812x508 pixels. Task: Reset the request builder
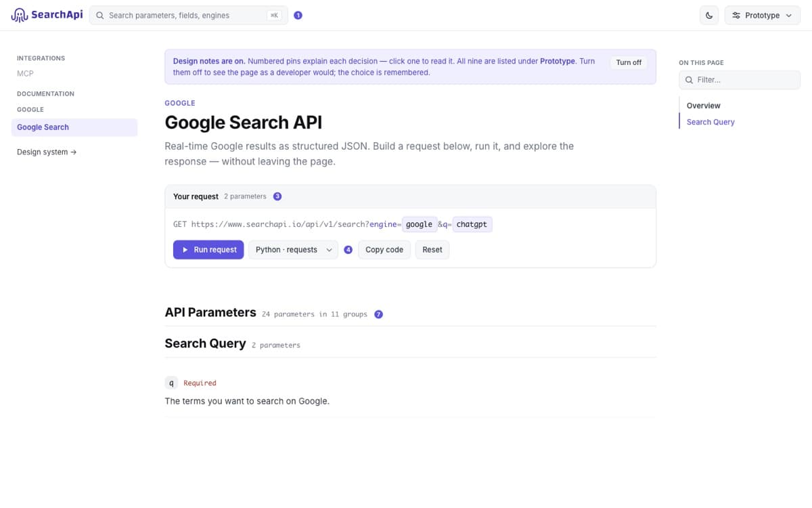coord(432,250)
